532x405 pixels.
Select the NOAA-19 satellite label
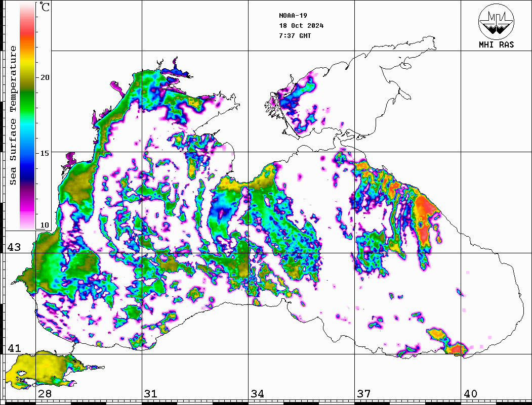pyautogui.click(x=293, y=16)
